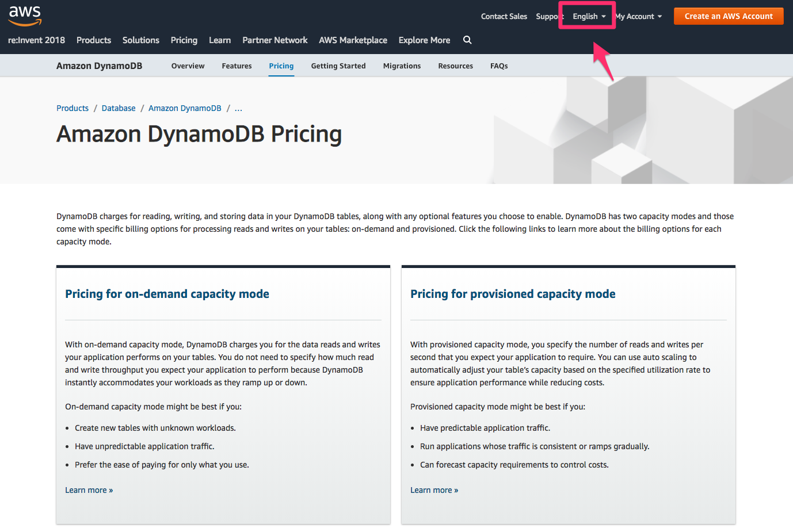Expand the My Account dropdown
793x532 pixels.
pyautogui.click(x=638, y=16)
